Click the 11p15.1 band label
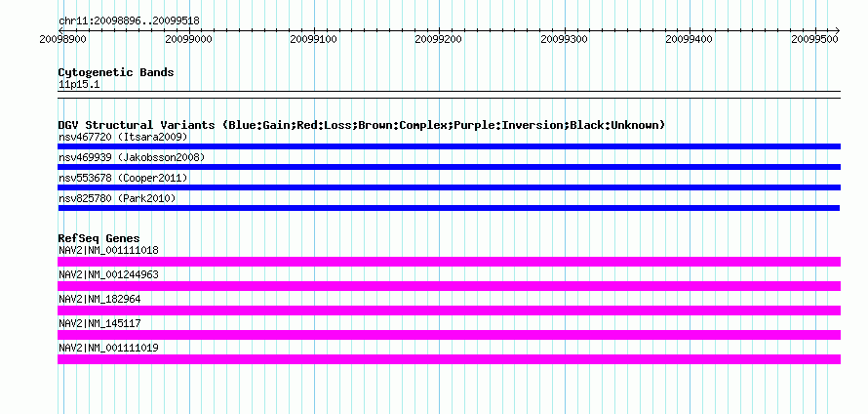 (79, 85)
